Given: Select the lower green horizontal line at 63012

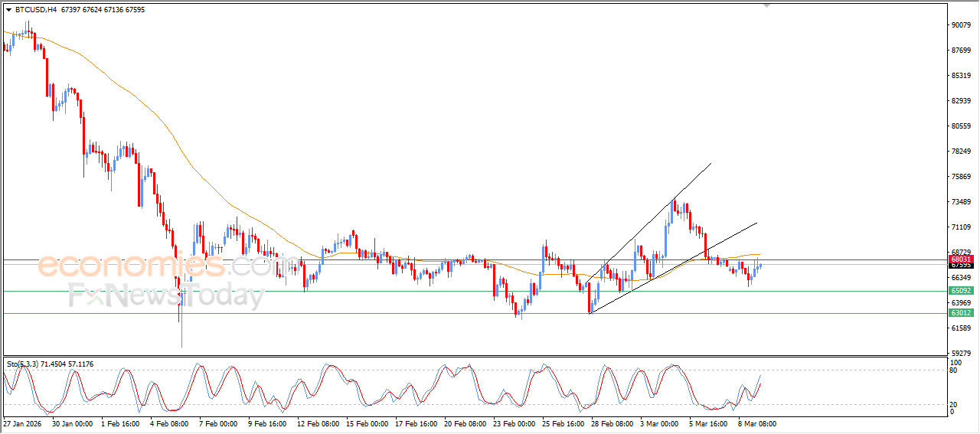Looking at the screenshot, I should pos(475,313).
